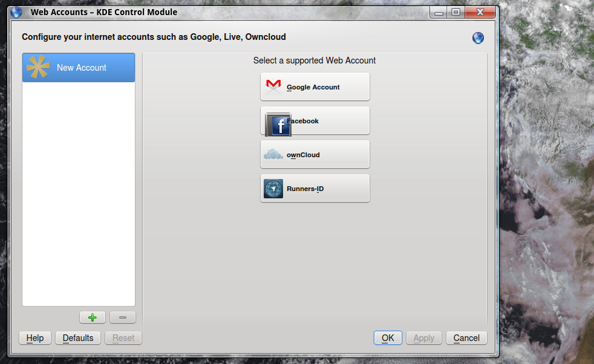Select the New Account list entry
This screenshot has height=364, width=594.
[79, 68]
